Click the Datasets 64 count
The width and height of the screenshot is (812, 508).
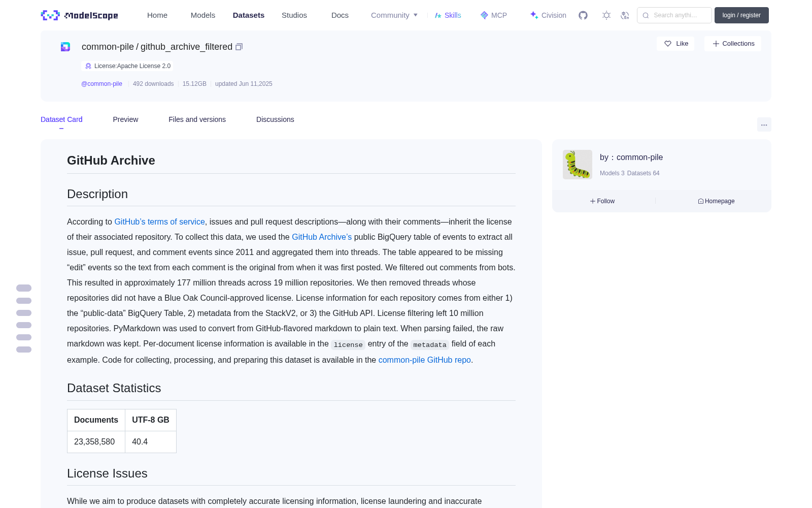[x=644, y=173]
